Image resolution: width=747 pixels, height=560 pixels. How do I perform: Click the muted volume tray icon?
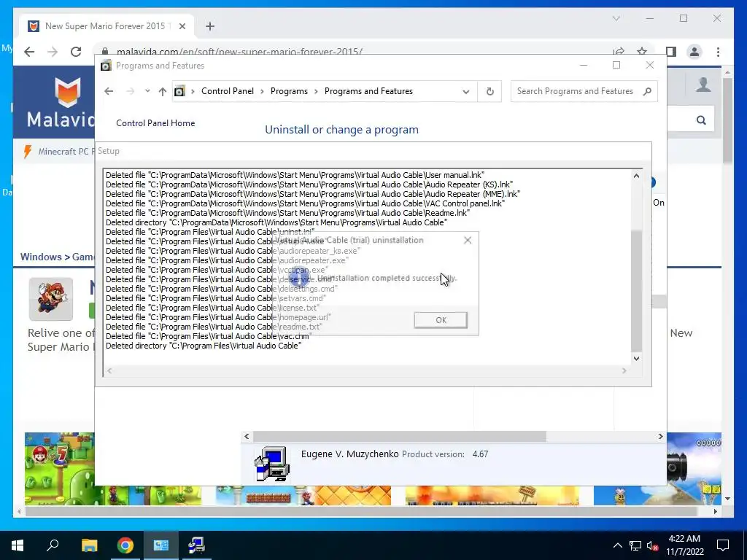point(652,545)
